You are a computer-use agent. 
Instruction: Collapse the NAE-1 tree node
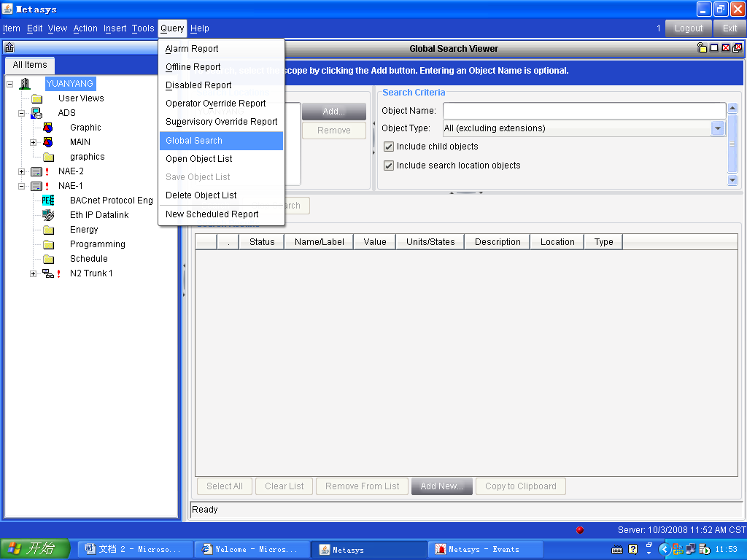tap(22, 186)
